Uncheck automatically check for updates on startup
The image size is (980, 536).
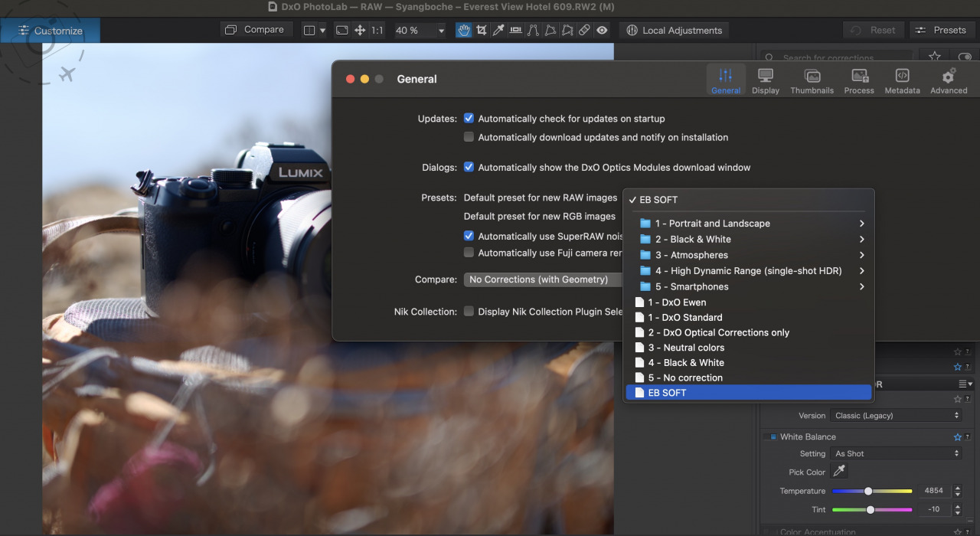tap(469, 118)
